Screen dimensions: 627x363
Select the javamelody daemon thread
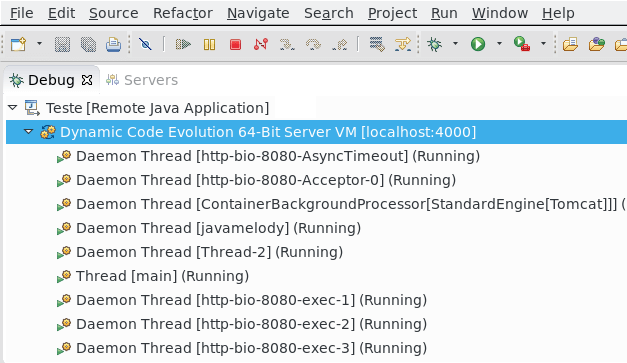(x=218, y=228)
